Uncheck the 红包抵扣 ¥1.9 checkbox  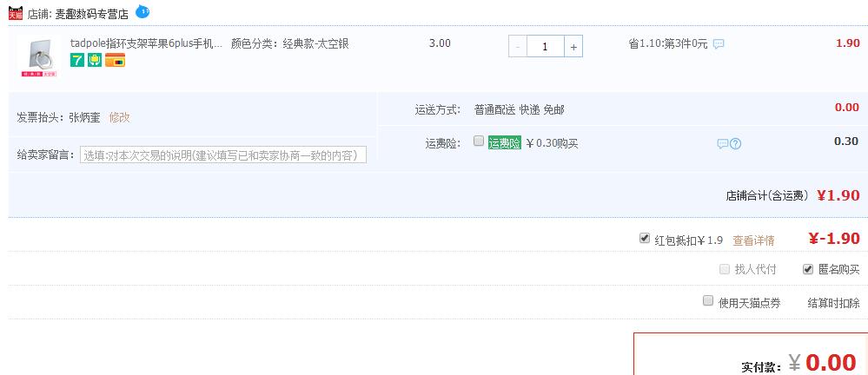tap(645, 239)
